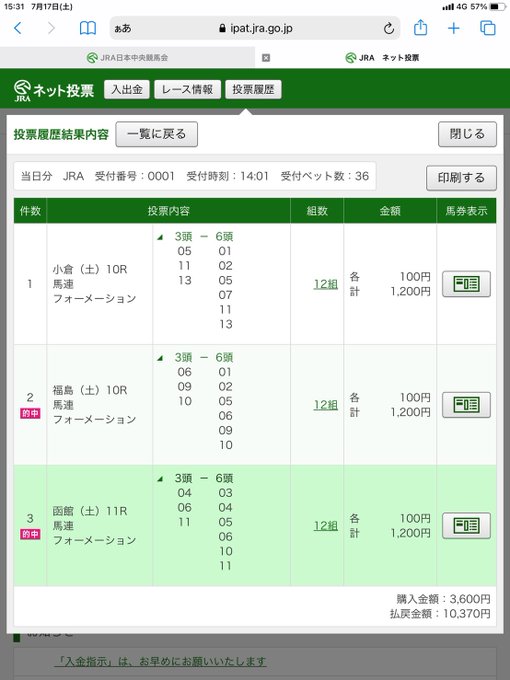The width and height of the screenshot is (510, 680).
Task: Open the 入出金 menu
Action: coord(127,90)
